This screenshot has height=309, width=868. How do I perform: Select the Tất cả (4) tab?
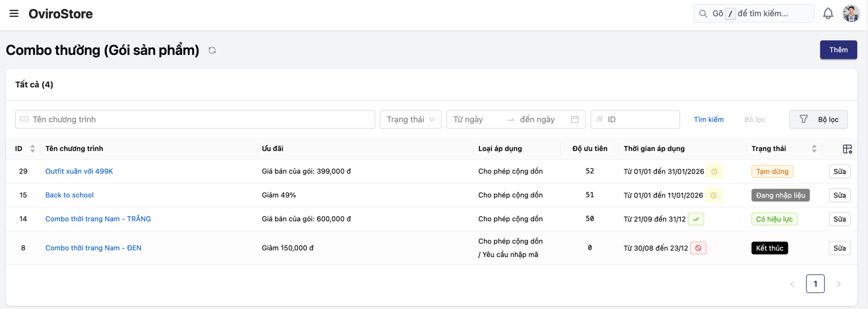point(34,85)
